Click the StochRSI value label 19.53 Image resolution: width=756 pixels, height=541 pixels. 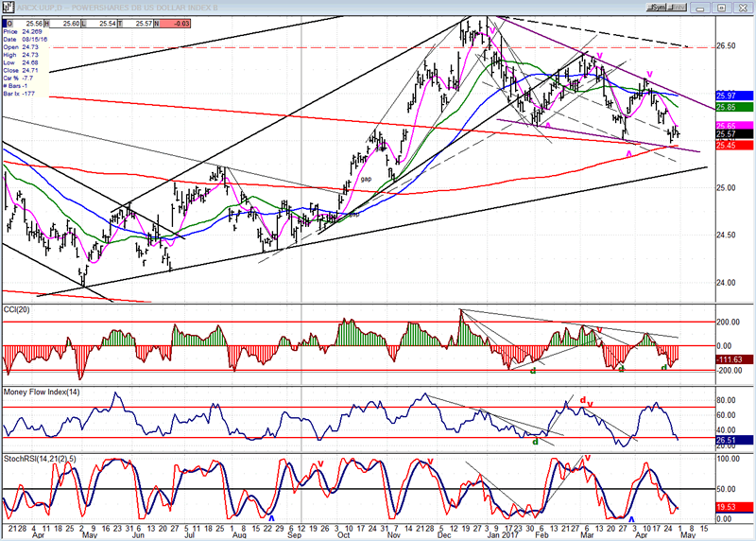click(731, 507)
